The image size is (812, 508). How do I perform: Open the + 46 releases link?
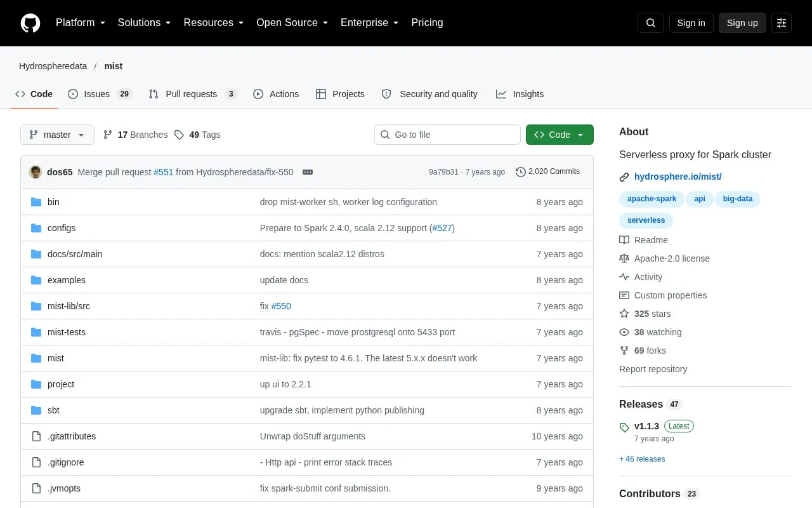point(642,459)
